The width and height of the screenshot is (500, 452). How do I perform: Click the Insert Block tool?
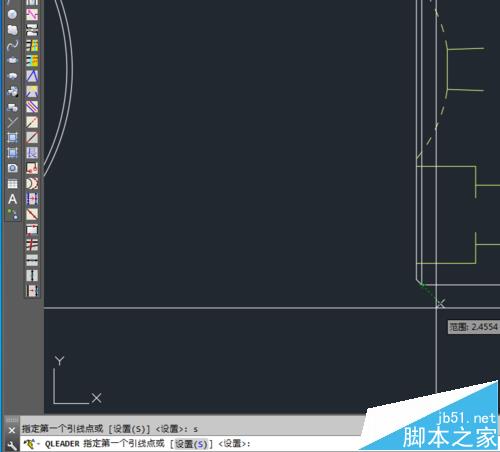12,91
